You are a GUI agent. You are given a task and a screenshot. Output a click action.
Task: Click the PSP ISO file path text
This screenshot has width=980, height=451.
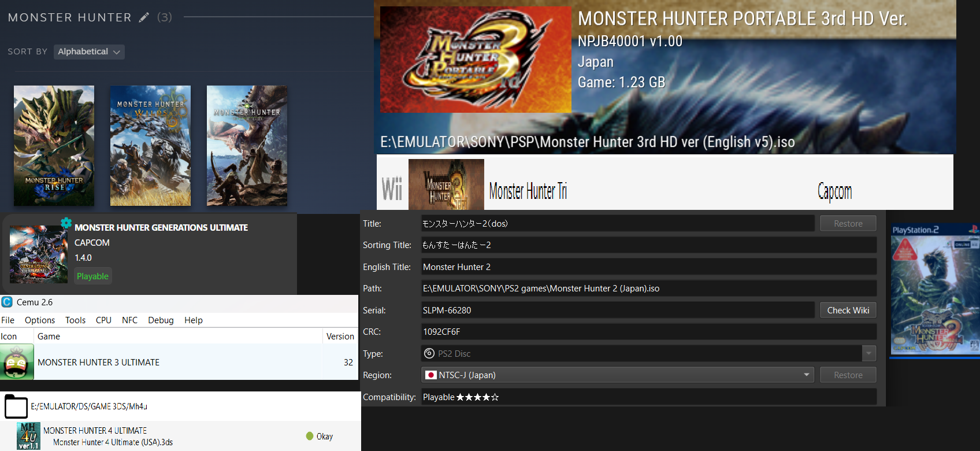[x=588, y=142]
